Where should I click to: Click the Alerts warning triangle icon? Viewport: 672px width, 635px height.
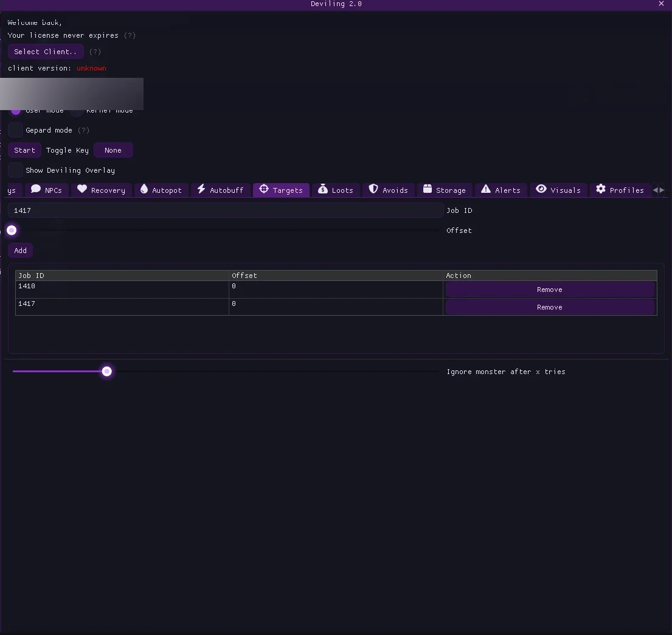485,189
